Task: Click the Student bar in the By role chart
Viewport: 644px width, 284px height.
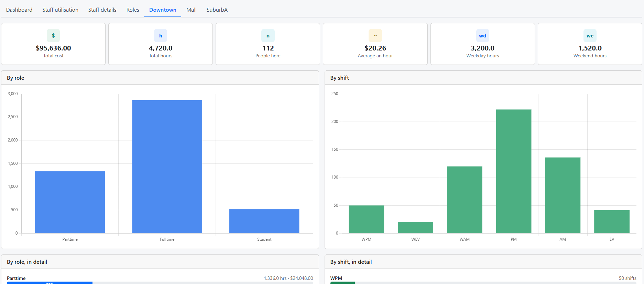Action: pos(264,221)
